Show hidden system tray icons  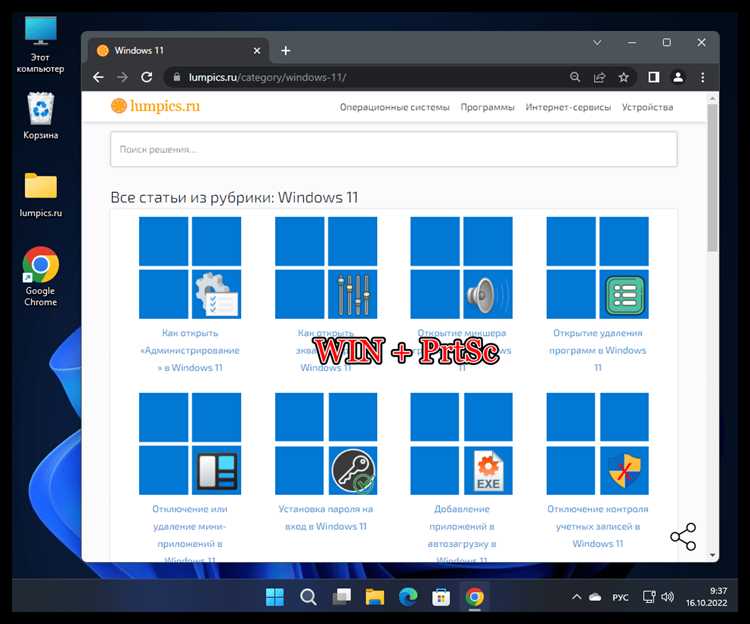576,597
